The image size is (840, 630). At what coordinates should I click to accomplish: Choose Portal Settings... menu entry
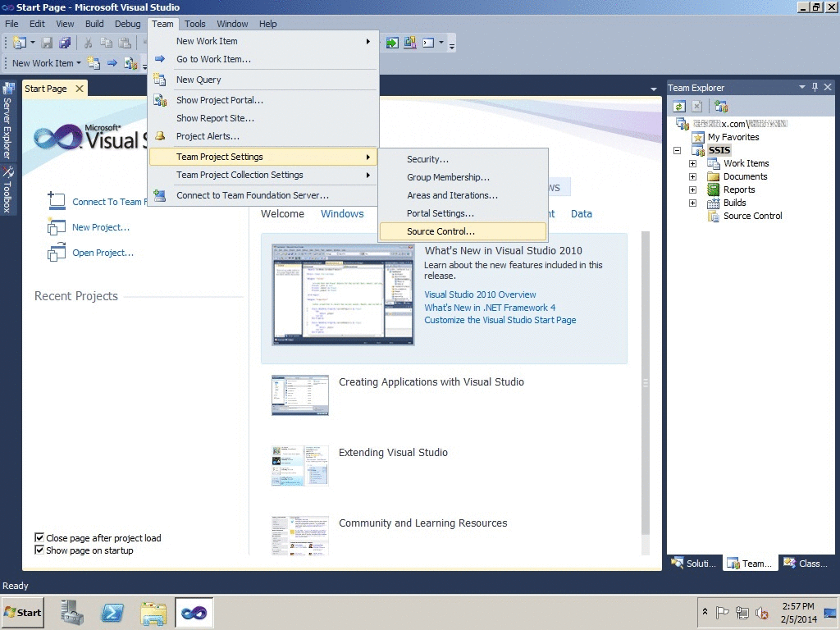click(x=463, y=213)
